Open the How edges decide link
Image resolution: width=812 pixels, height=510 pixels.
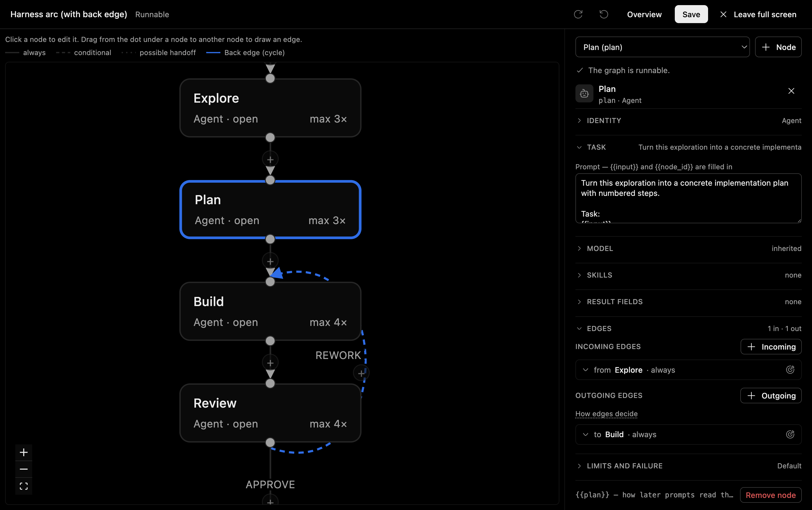[x=606, y=414]
